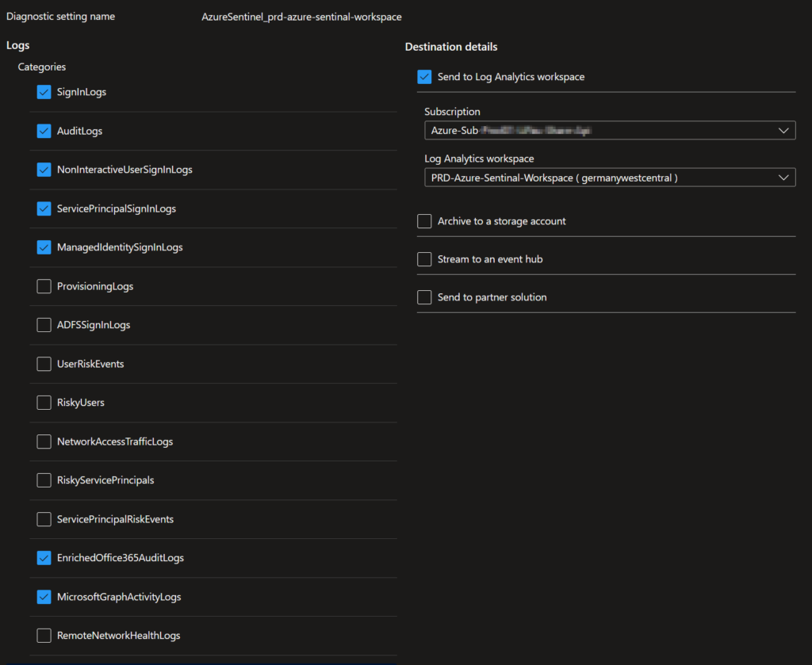The height and width of the screenshot is (665, 812).
Task: Enable the RemoteNetworkHealthLogs category
Action: coord(44,636)
